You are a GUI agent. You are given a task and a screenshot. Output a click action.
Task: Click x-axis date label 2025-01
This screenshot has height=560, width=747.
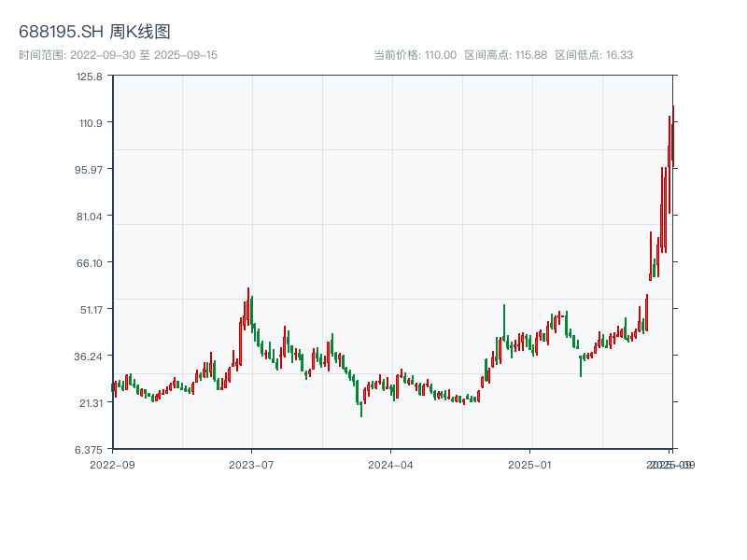click(x=529, y=465)
